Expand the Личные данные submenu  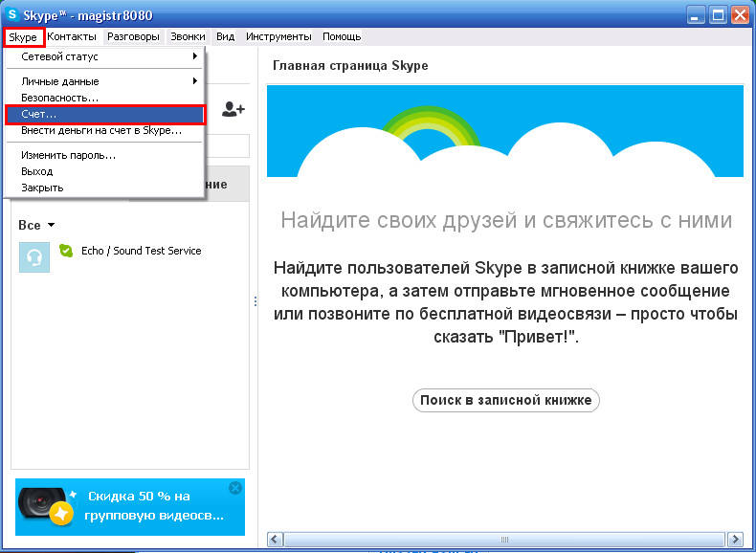(x=105, y=81)
